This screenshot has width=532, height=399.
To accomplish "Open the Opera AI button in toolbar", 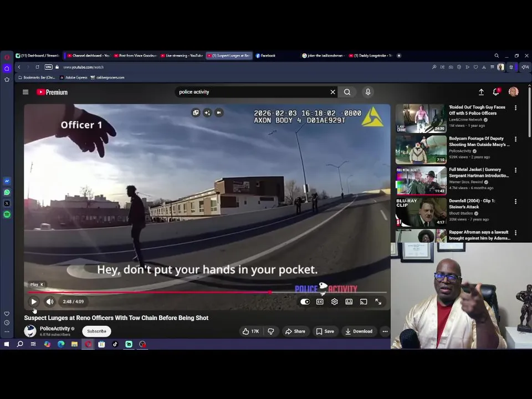I will 525,67.
